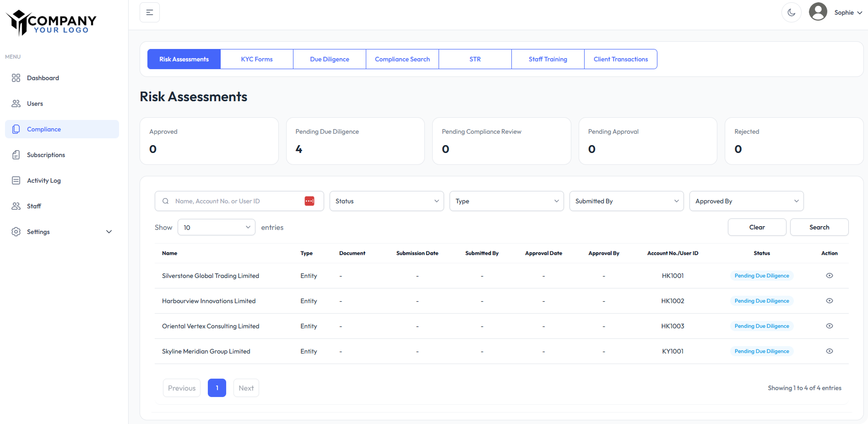View details for Silverstone Global Trading Limited
This screenshot has width=868, height=424.
point(830,275)
